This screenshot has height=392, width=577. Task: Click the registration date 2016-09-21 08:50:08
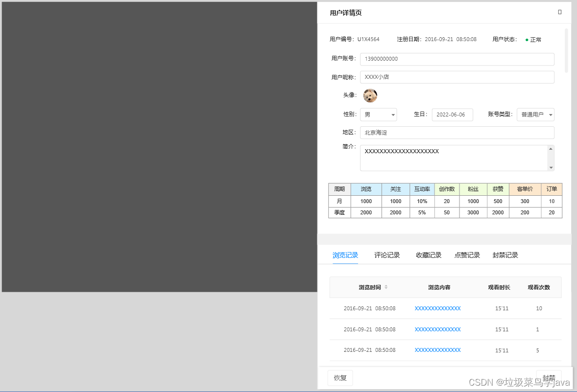(451, 39)
